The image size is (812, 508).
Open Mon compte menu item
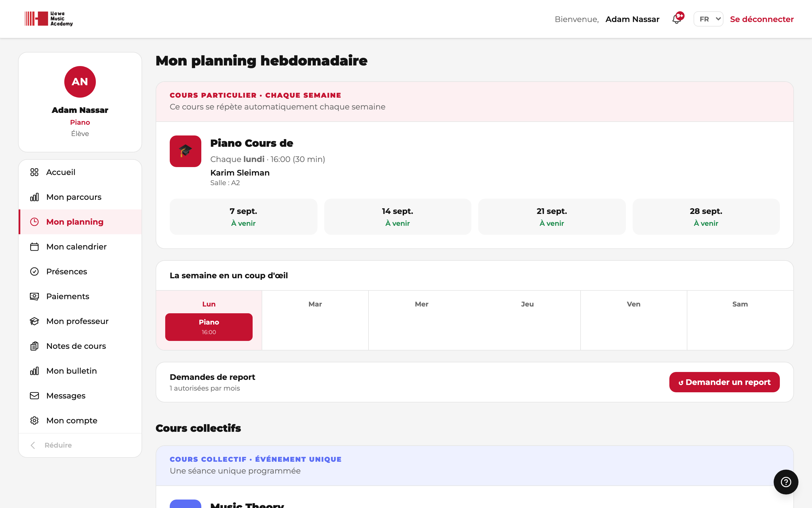(x=80, y=421)
